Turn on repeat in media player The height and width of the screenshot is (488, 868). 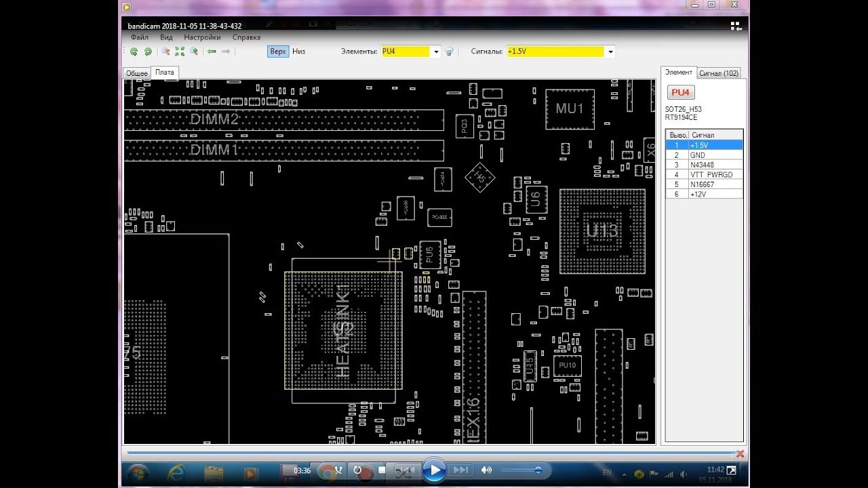(357, 470)
